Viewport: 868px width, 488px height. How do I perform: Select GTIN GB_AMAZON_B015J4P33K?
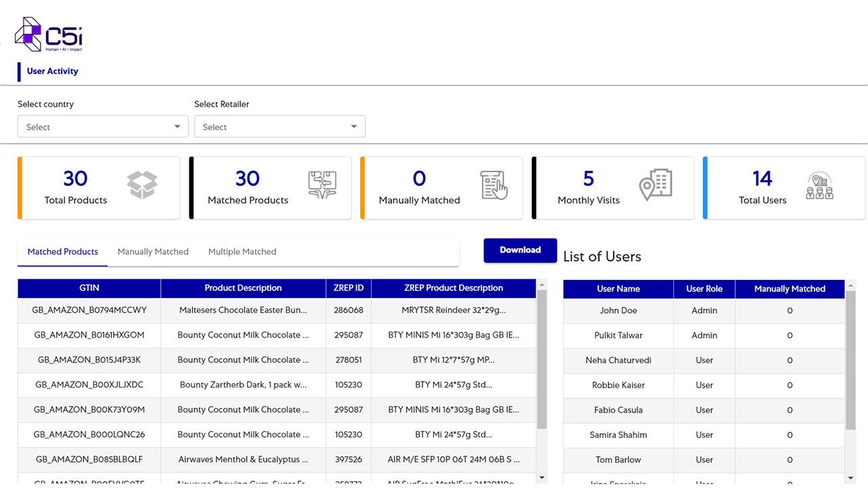coord(90,360)
